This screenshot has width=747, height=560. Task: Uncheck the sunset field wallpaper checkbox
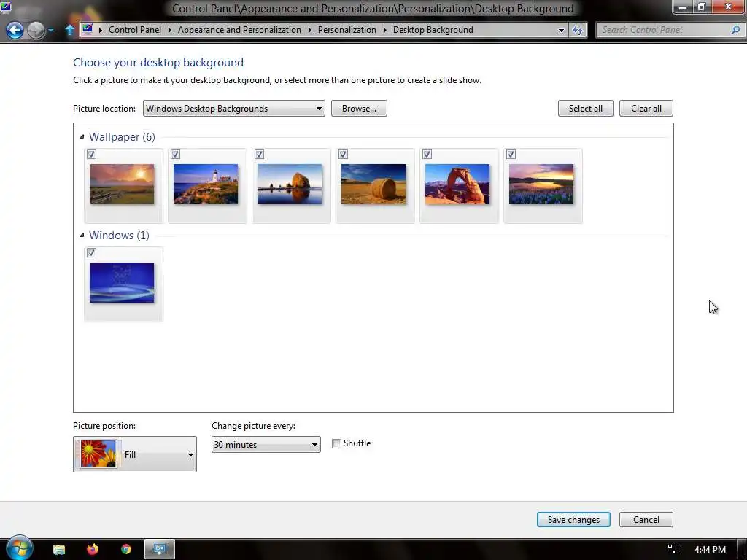(x=91, y=155)
